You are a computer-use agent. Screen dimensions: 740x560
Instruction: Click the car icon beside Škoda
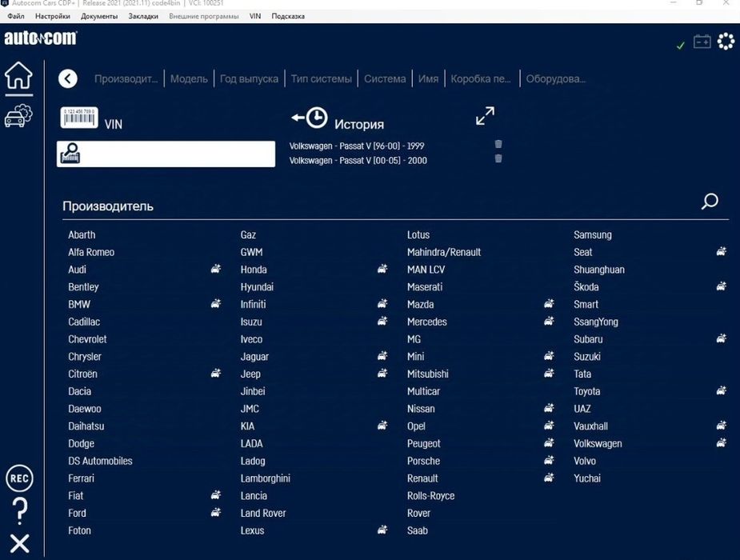(x=721, y=286)
